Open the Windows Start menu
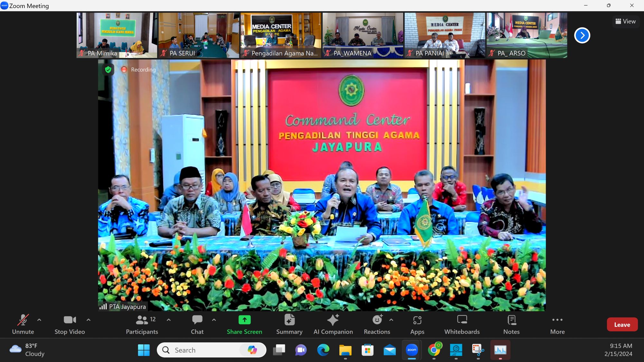Image resolution: width=644 pixels, height=362 pixels. [144, 350]
